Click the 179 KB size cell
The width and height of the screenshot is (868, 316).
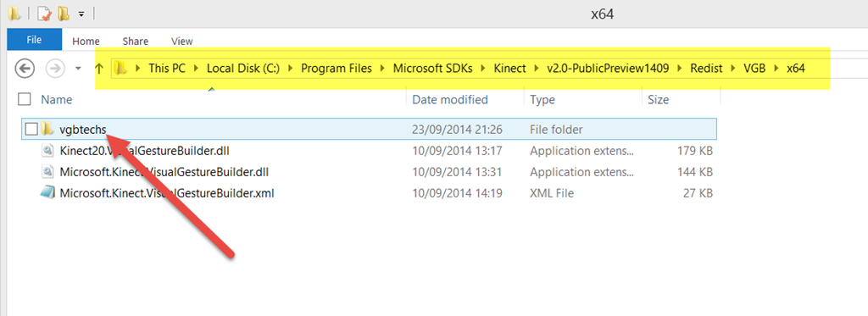click(695, 151)
